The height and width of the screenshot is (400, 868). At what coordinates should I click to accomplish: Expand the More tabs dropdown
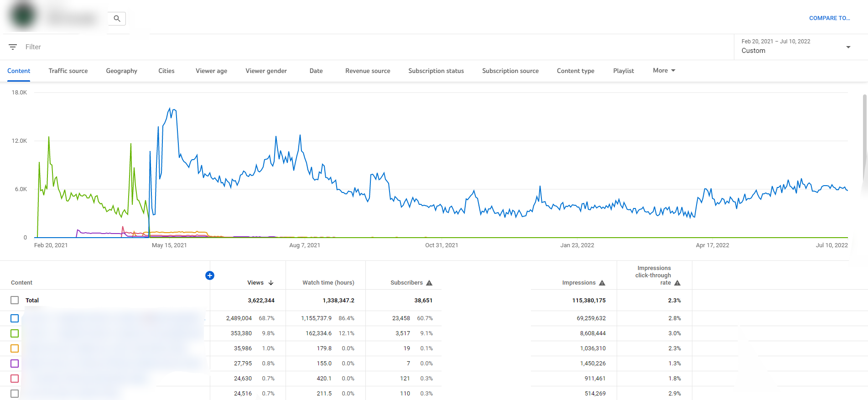(x=664, y=71)
